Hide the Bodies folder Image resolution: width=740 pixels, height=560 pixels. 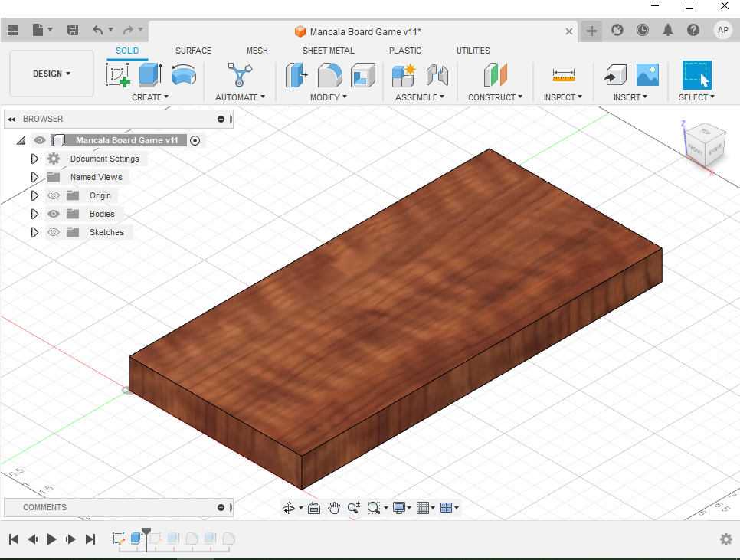click(53, 214)
